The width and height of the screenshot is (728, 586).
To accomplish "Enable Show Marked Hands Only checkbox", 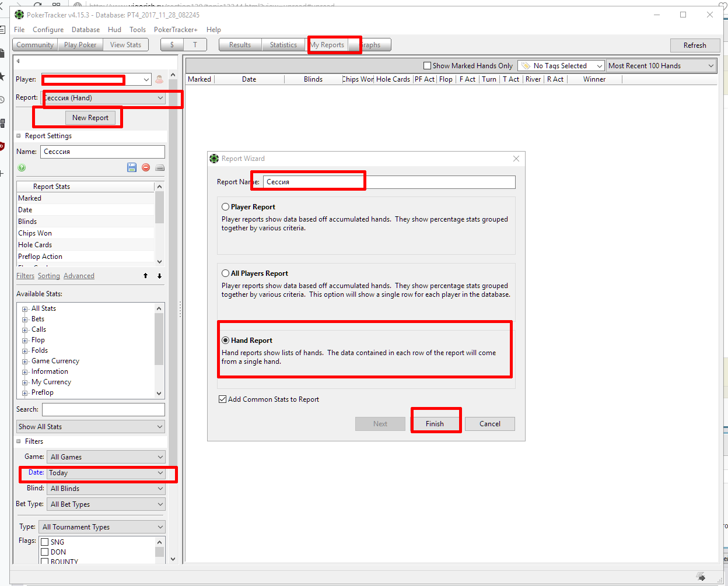I will pos(428,66).
